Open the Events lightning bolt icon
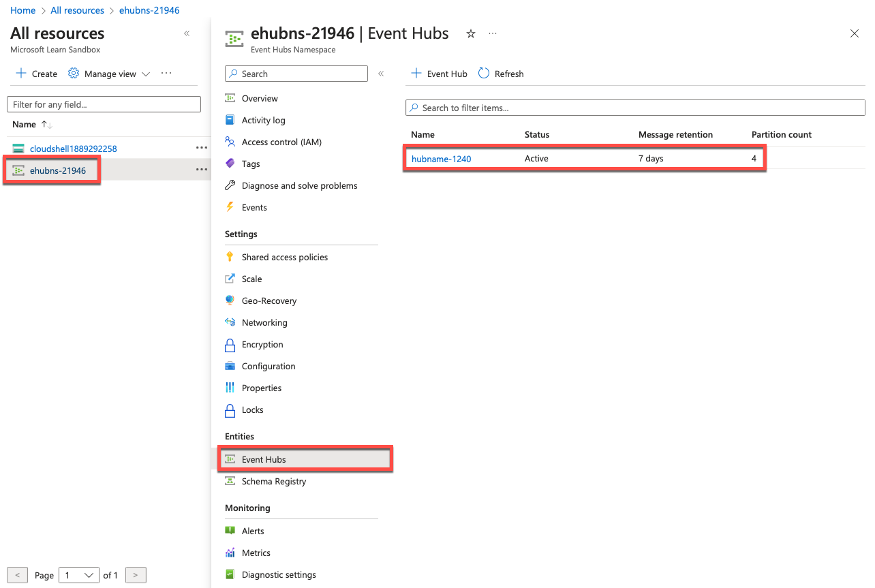Screen dimensions: 875x588 pyautogui.click(x=230, y=207)
